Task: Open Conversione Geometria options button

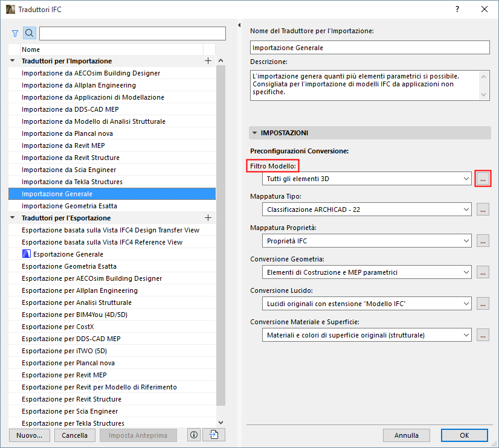Action: pyautogui.click(x=483, y=272)
